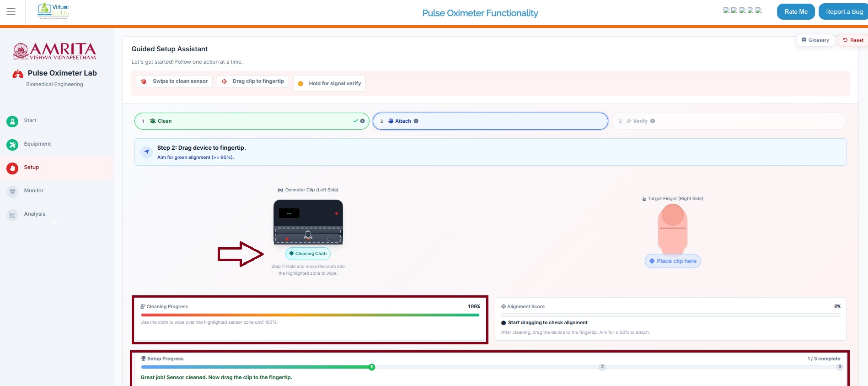Open the Glossary

(815, 40)
